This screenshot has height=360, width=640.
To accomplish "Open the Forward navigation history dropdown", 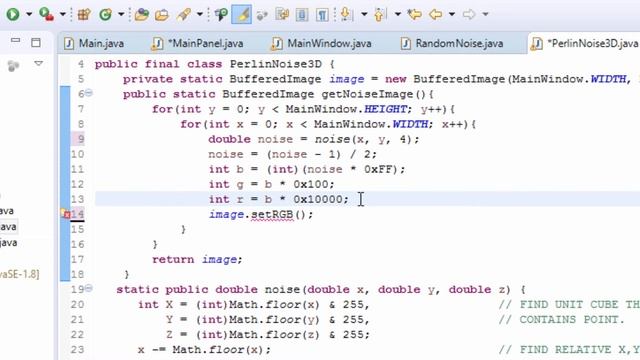I will [x=485, y=15].
